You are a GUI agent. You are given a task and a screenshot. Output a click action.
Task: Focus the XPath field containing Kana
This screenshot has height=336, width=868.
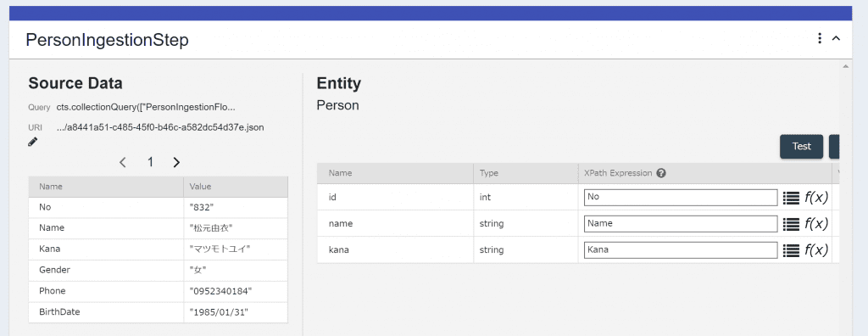[681, 250]
